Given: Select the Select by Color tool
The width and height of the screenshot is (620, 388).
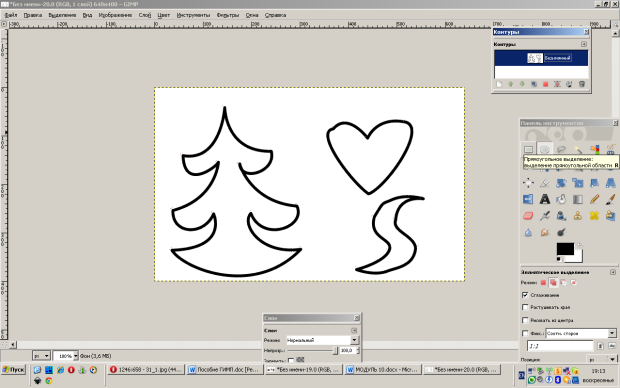Looking at the screenshot, I should tap(594, 150).
